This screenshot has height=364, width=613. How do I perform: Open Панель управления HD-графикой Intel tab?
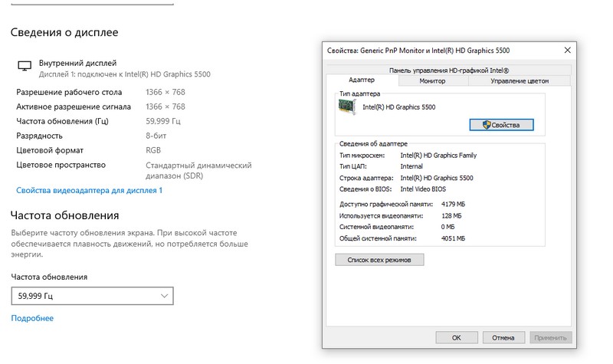(448, 70)
